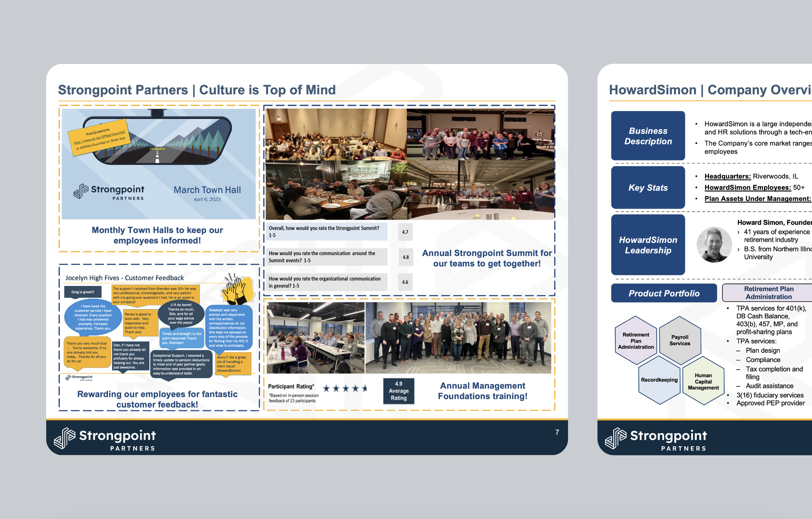Click the 'Participant Rating' label
The height and width of the screenshot is (519, 812).
pos(291,386)
